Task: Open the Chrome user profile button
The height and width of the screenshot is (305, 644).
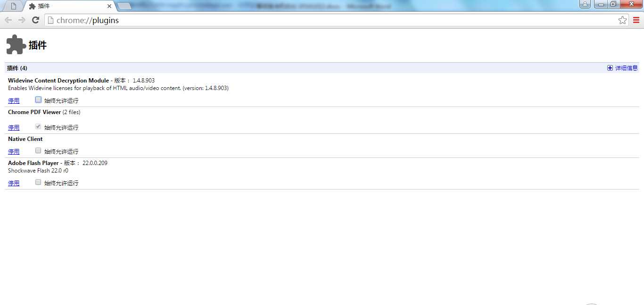Action: click(x=585, y=4)
